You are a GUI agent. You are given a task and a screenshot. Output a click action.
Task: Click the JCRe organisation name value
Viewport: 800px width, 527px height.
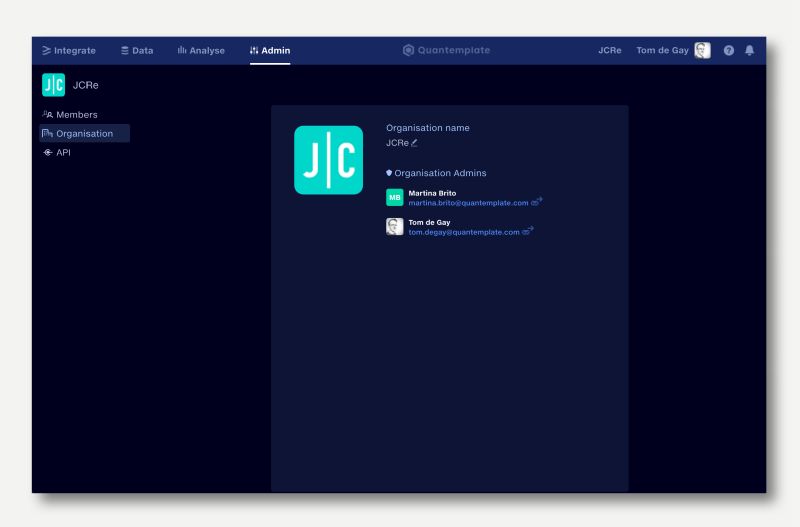pyautogui.click(x=397, y=143)
